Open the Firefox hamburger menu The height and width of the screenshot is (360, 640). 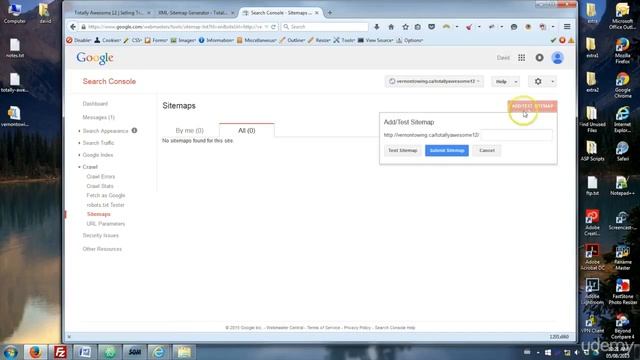click(567, 27)
